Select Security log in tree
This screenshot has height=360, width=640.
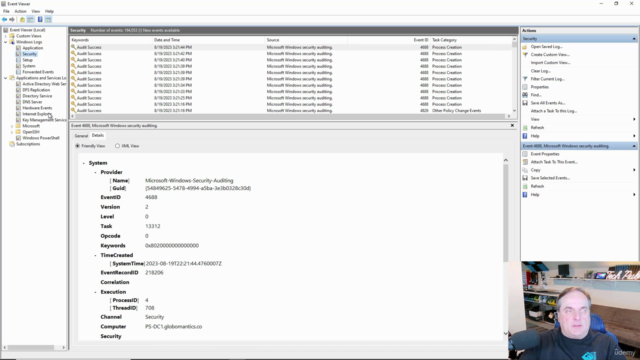[29, 54]
